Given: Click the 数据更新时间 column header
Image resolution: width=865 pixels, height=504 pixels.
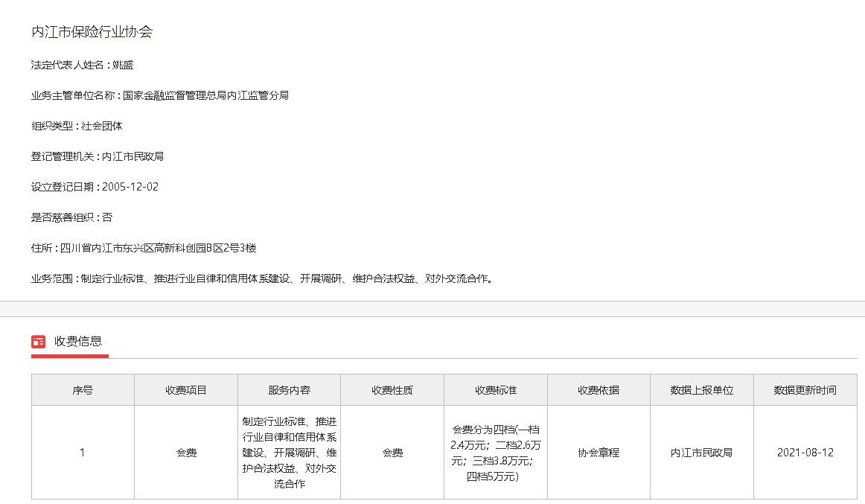Looking at the screenshot, I should point(805,390).
